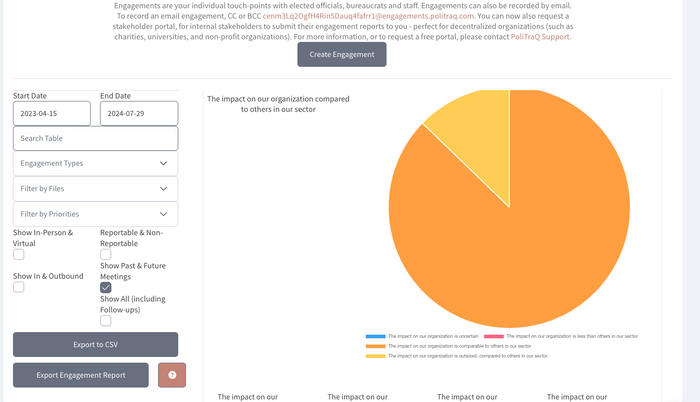The height and width of the screenshot is (402, 700).
Task: Click the pink 'less than others' legend swatch
Action: point(495,336)
